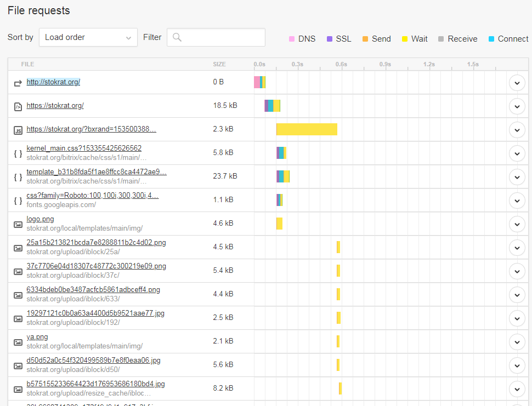532x406 pixels.
Task: Click the search magnifier icon in the Filter box
Action: (x=177, y=38)
